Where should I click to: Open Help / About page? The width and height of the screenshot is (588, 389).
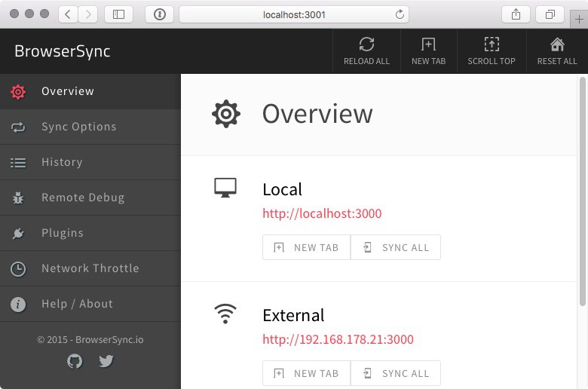point(77,304)
